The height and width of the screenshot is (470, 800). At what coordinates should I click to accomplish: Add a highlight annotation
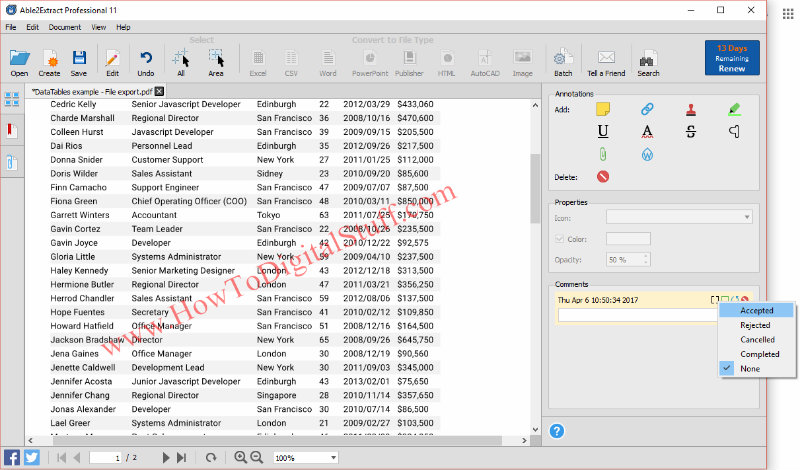click(734, 109)
